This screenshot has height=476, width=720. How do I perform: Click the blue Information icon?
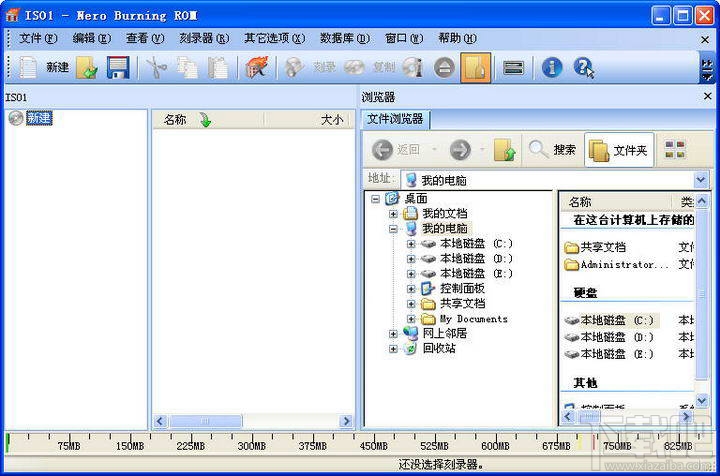click(551, 68)
